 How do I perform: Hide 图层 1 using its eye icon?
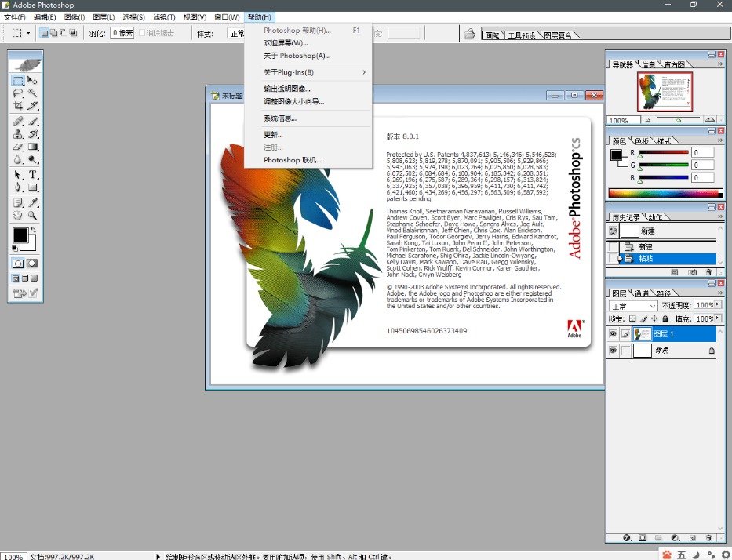[613, 334]
